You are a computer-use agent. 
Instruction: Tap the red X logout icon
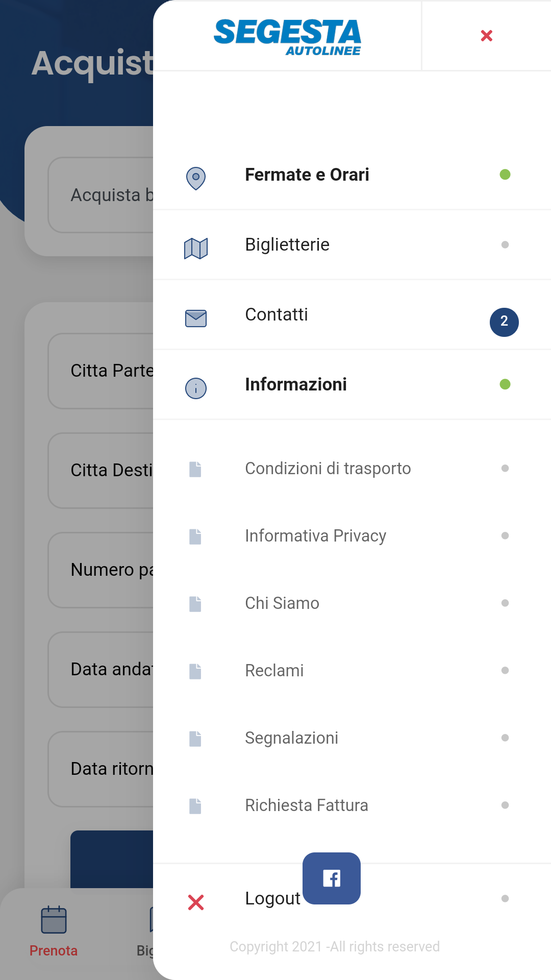click(196, 902)
